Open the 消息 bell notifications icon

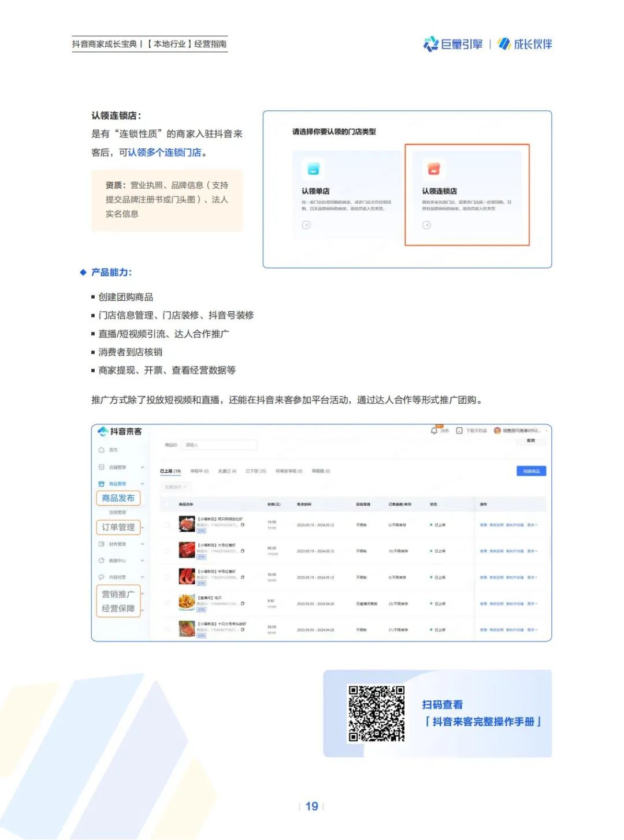[x=434, y=431]
